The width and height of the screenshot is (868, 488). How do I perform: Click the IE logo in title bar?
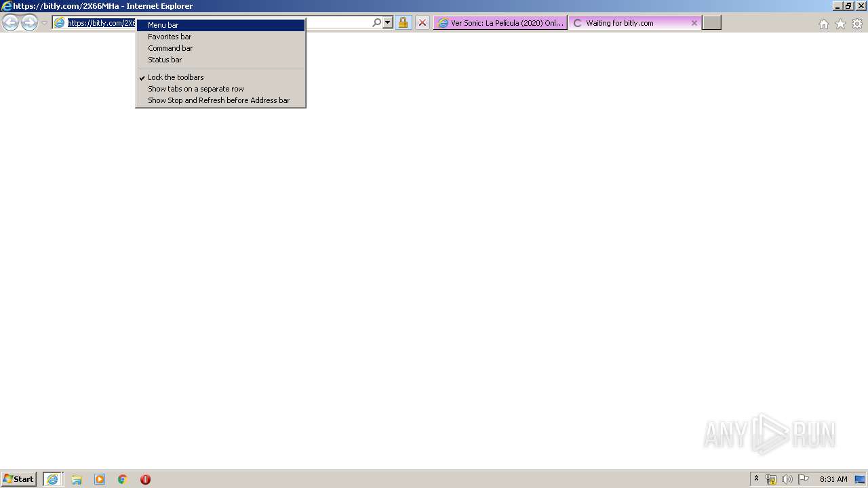pyautogui.click(x=6, y=6)
